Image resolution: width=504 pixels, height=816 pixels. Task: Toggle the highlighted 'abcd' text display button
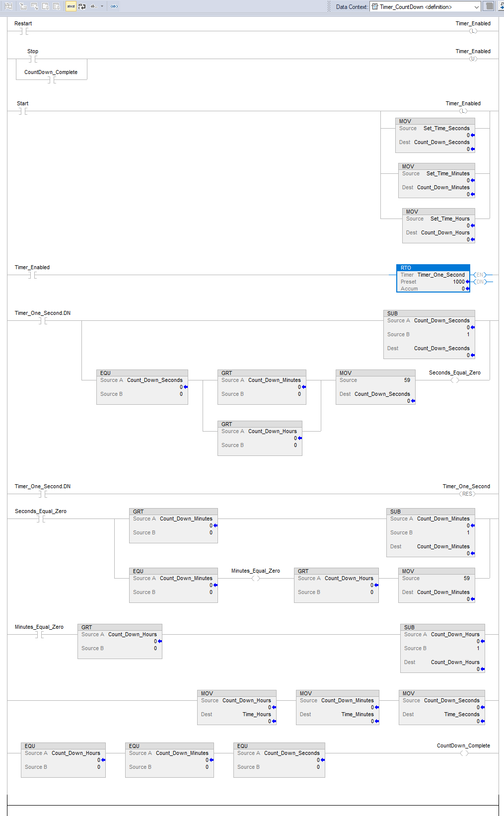(71, 6)
